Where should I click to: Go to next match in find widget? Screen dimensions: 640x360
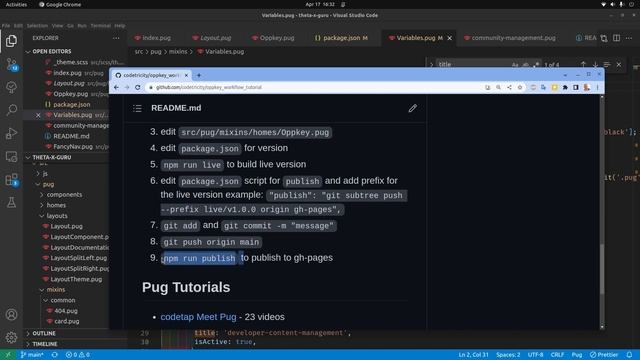click(595, 64)
